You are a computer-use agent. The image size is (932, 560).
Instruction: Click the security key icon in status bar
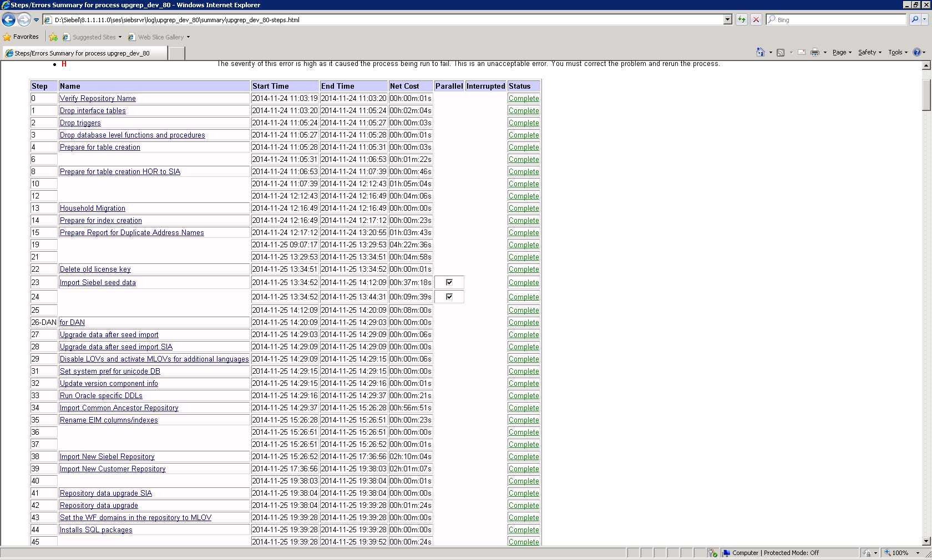[x=713, y=553]
